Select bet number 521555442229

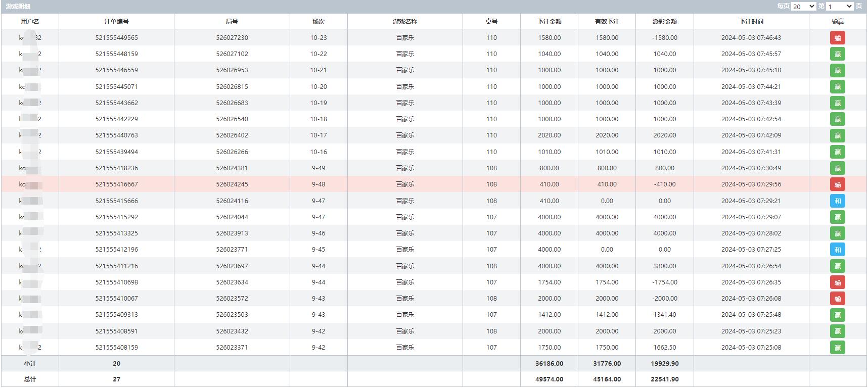click(x=116, y=119)
